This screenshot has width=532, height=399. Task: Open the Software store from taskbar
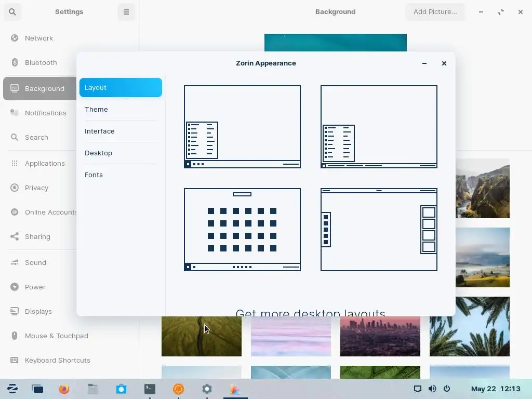(121, 389)
